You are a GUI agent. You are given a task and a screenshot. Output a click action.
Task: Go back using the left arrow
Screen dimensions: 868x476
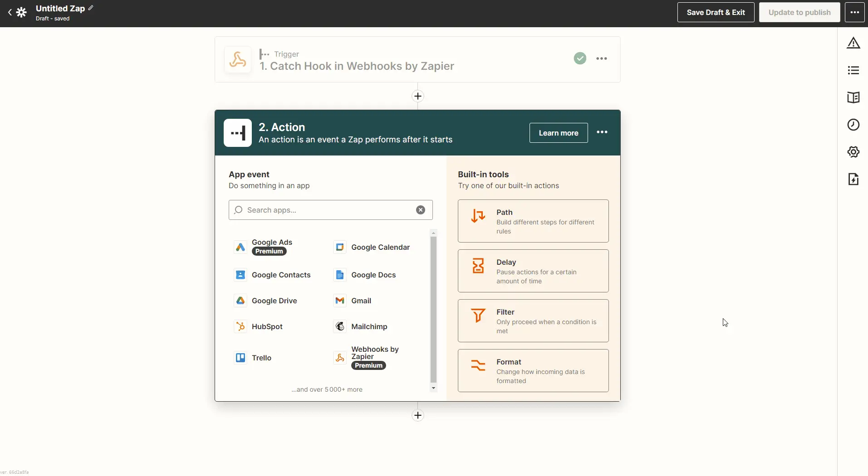pos(10,13)
